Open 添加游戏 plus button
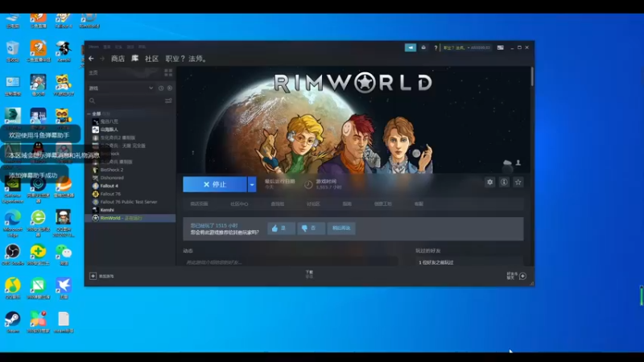Screen dimensions: 644x362 point(102,276)
